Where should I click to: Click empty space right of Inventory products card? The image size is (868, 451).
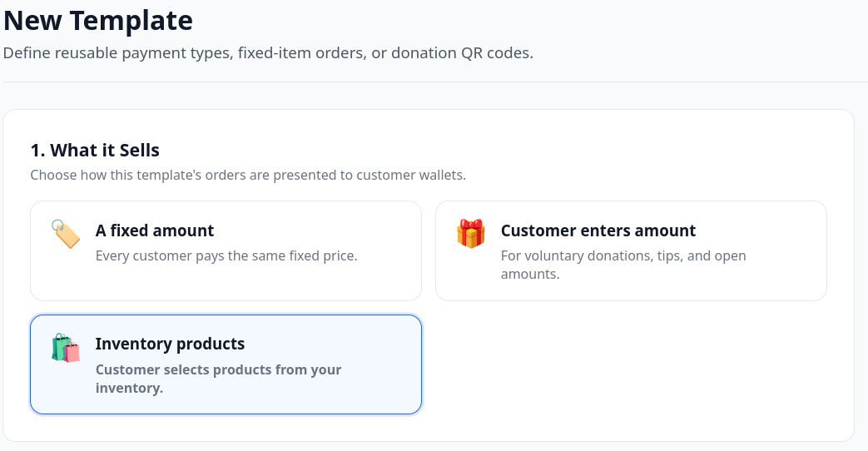(x=631, y=364)
